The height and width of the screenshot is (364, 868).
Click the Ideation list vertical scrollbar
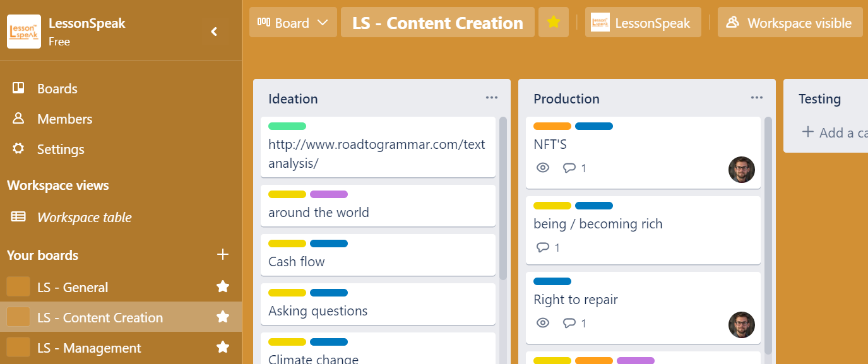pyautogui.click(x=503, y=196)
